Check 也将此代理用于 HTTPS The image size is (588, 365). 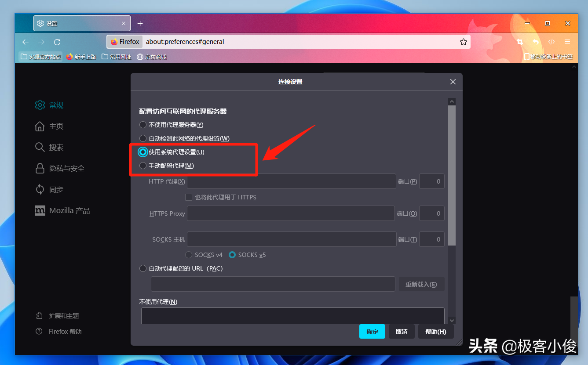point(189,197)
